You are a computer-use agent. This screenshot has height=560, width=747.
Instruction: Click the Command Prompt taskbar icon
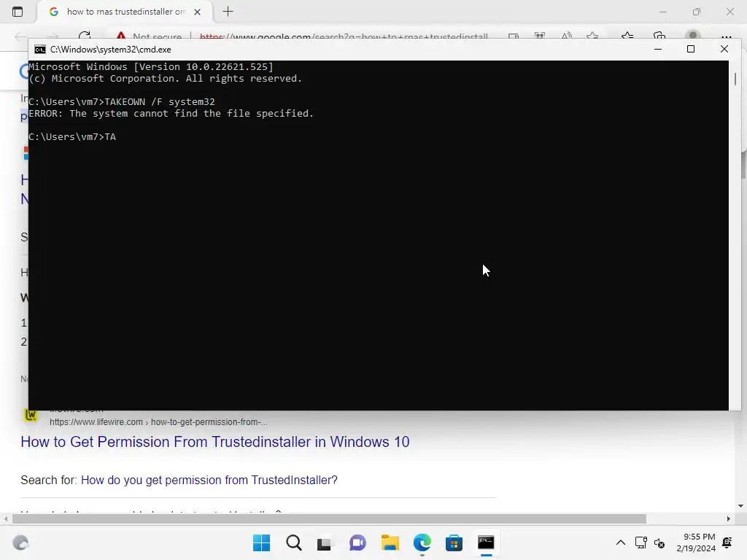click(486, 542)
